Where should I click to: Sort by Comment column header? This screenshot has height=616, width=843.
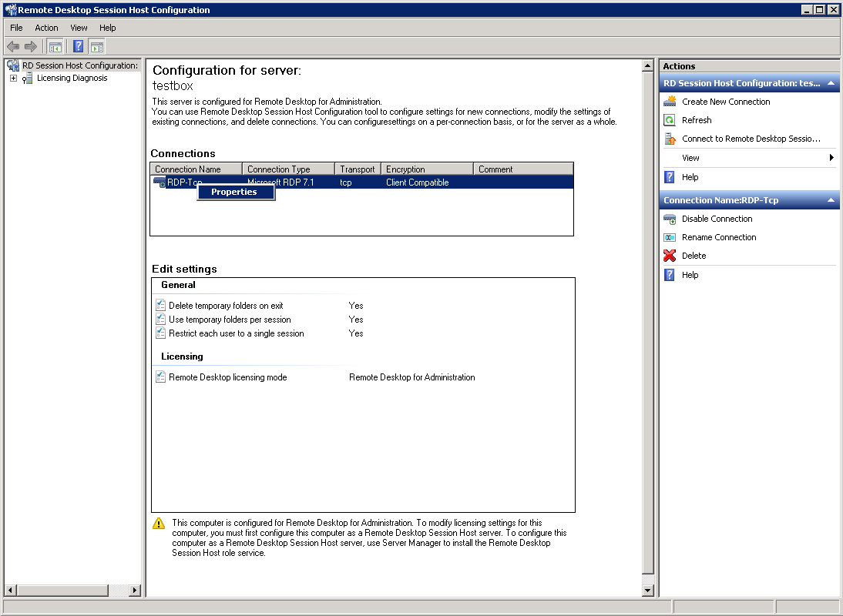point(523,169)
